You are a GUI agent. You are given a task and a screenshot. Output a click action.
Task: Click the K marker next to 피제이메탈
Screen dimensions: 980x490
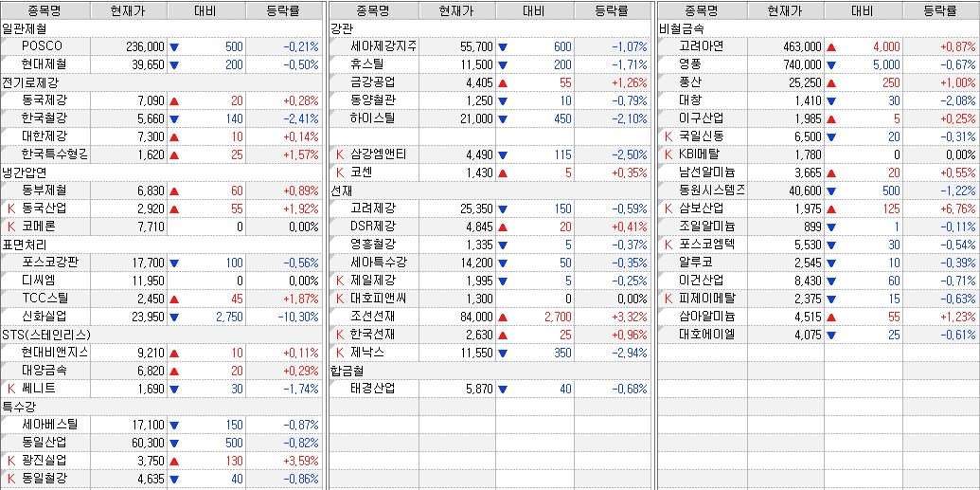[x=668, y=299]
